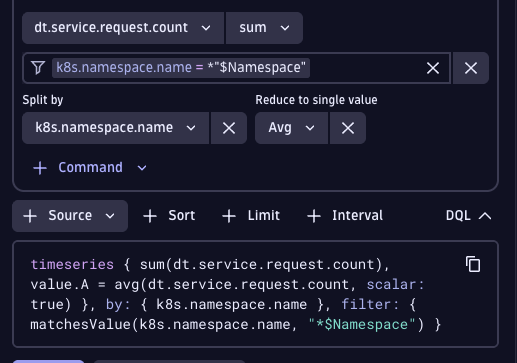
Task: Add a Sort step
Action: (x=169, y=216)
